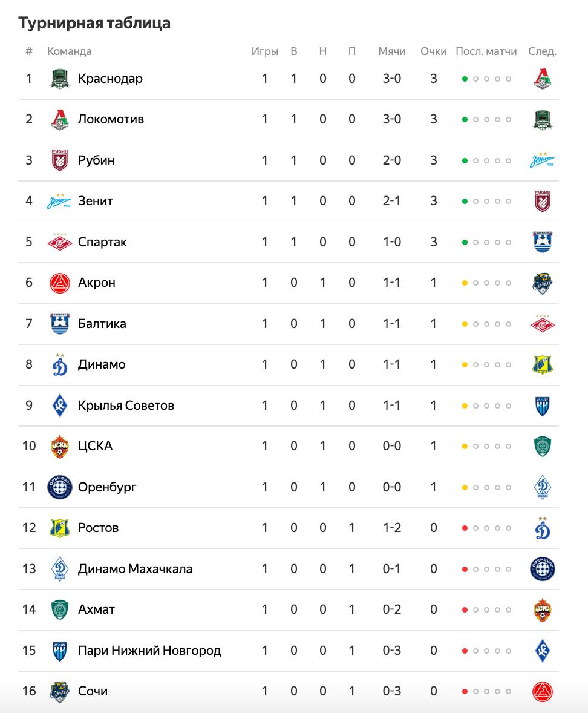Image resolution: width=588 pixels, height=713 pixels.
Task: Click Sochi's red last-match loss dot
Action: coord(465,692)
